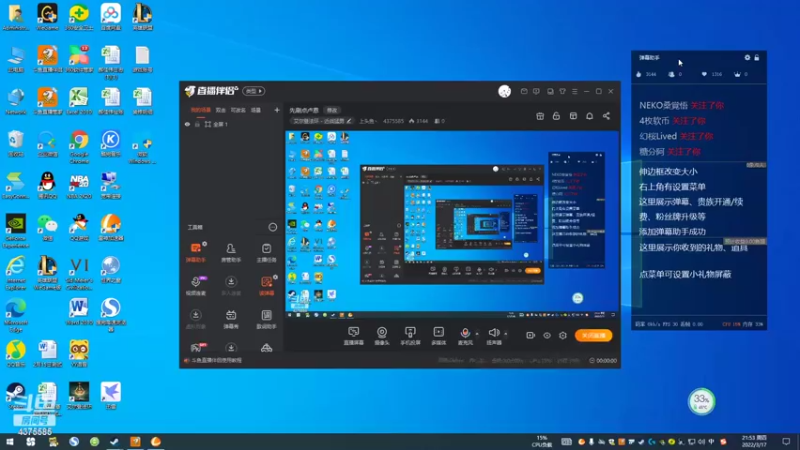Click the record video icon near 关闭直播
Viewport: 800px width, 450px height.
click(531, 335)
